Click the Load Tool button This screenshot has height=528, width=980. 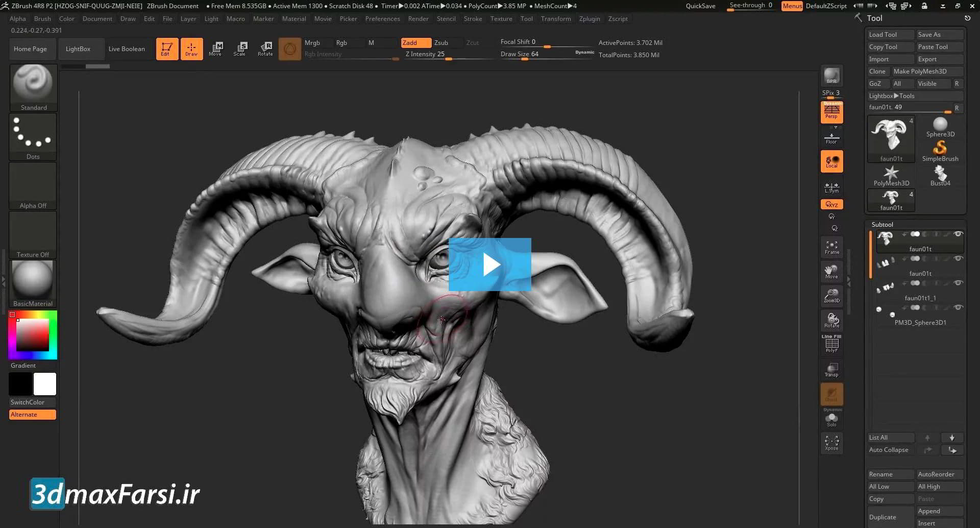point(890,35)
